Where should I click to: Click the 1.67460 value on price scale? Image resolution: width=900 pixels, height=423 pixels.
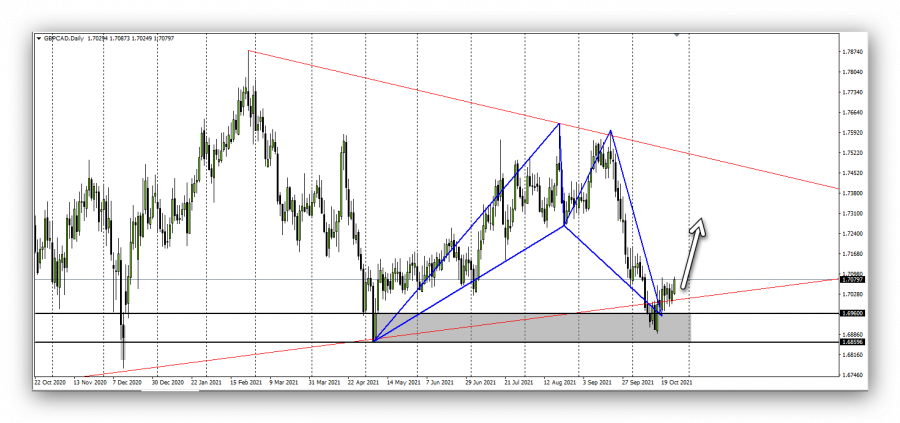[x=852, y=375]
